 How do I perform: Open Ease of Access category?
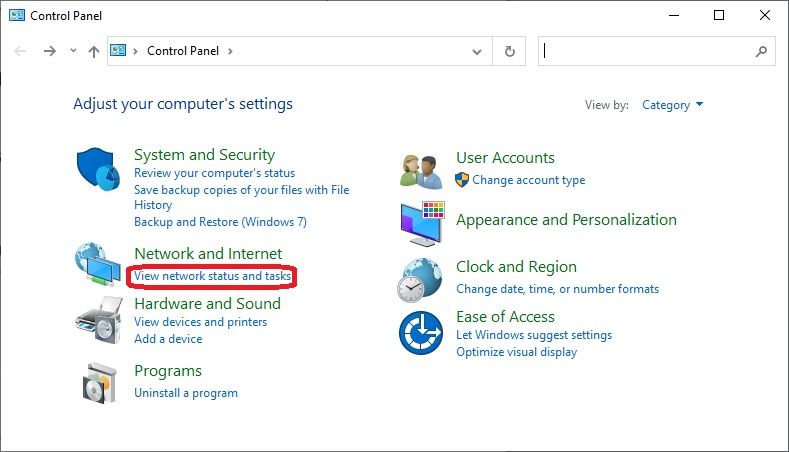coord(505,317)
